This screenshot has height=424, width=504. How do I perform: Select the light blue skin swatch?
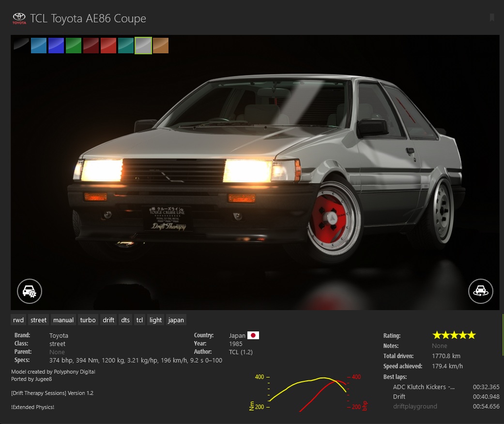click(39, 46)
